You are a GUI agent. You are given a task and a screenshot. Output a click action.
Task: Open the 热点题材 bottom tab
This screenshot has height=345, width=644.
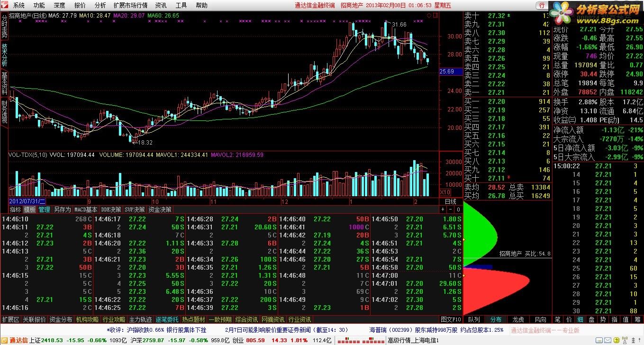[x=194, y=319]
